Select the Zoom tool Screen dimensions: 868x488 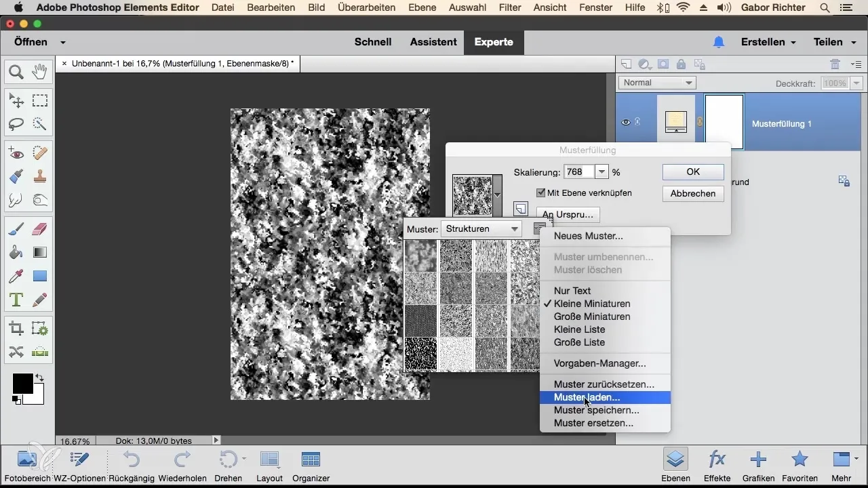click(16, 72)
